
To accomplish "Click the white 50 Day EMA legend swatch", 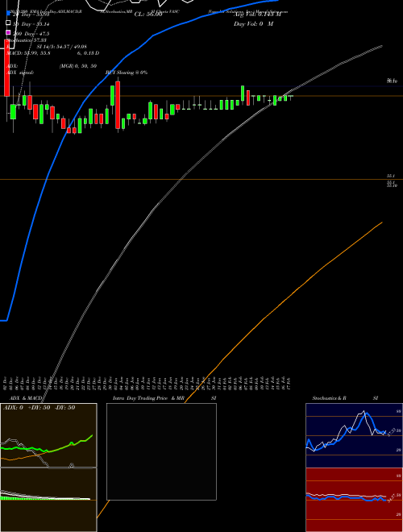I will point(9,23).
